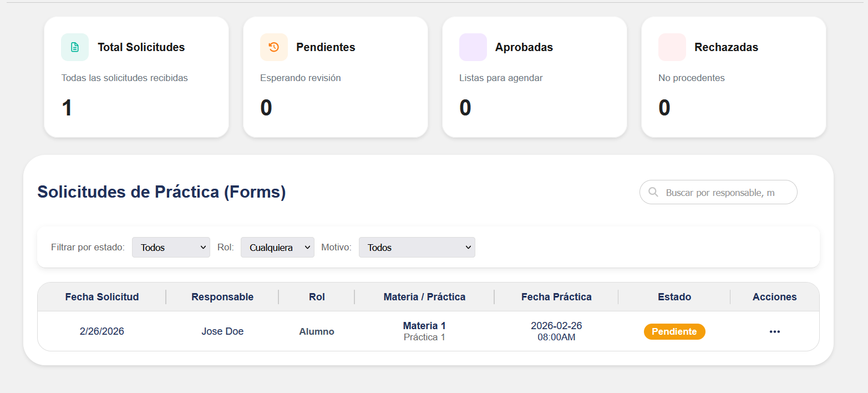
Task: Open the Filtrar por estado dropdown
Action: coord(170,247)
